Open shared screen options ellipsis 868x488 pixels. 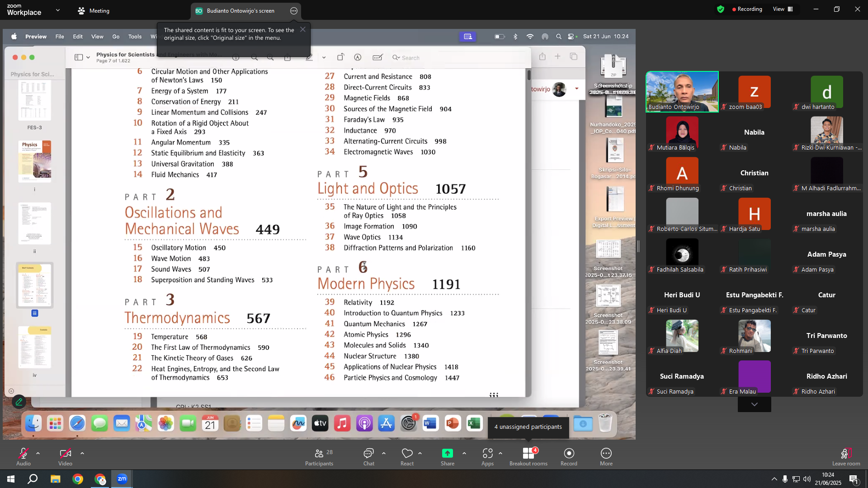[x=294, y=11]
